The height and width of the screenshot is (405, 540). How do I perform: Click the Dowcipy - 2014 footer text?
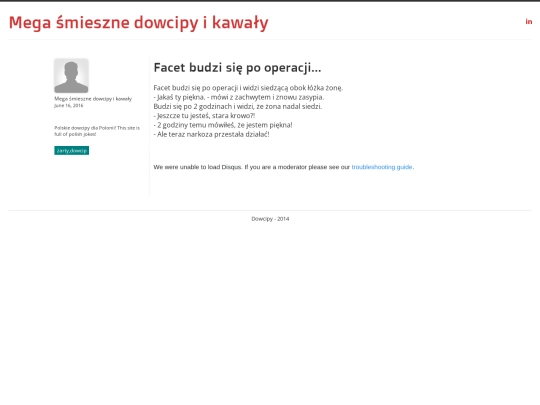270,219
